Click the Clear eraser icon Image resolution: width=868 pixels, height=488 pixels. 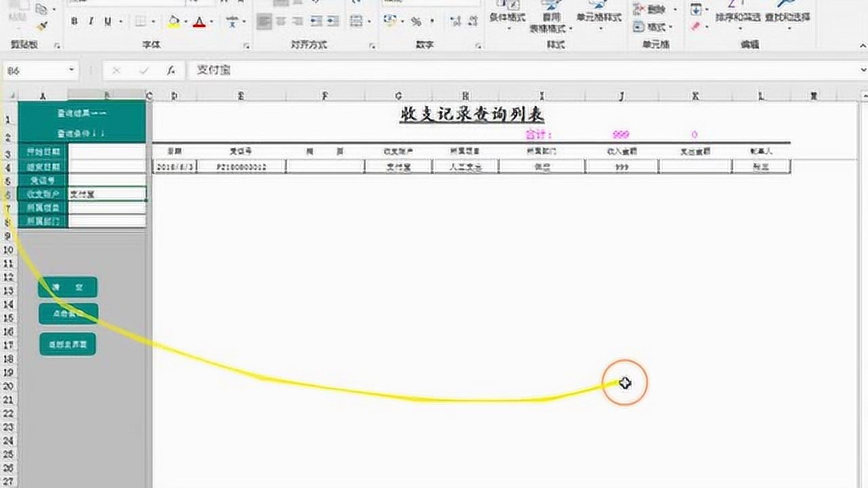(696, 26)
